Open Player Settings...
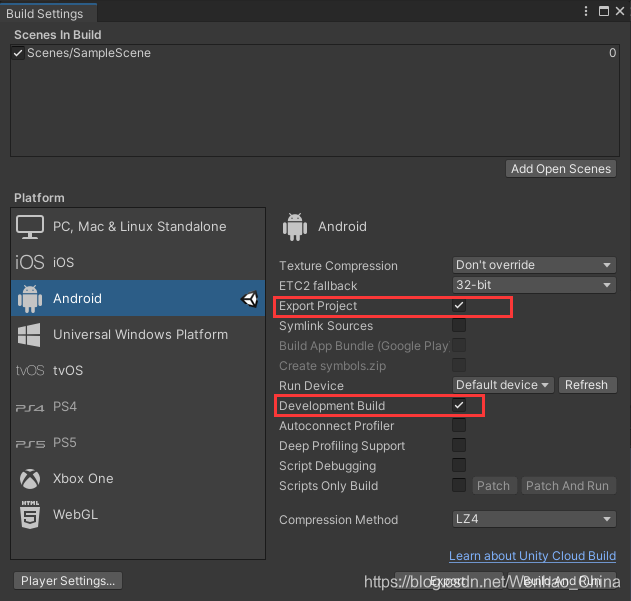631x601 pixels. (68, 581)
